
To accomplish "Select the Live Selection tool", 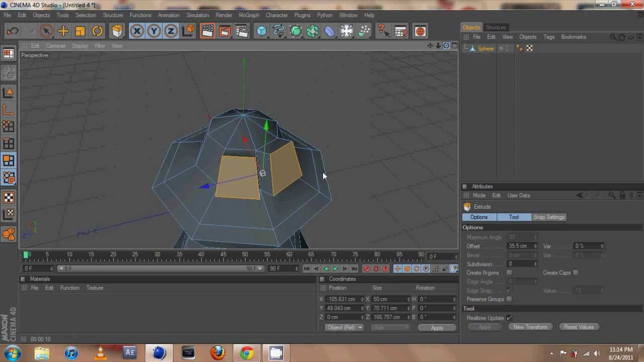I will point(46,31).
